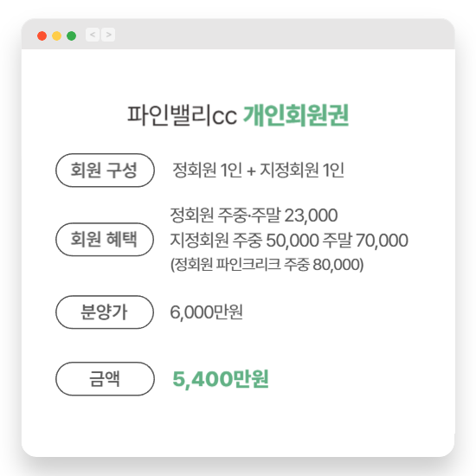Click the 파인밸리cc title text
This screenshot has width=476, height=476.
pyautogui.click(x=182, y=115)
